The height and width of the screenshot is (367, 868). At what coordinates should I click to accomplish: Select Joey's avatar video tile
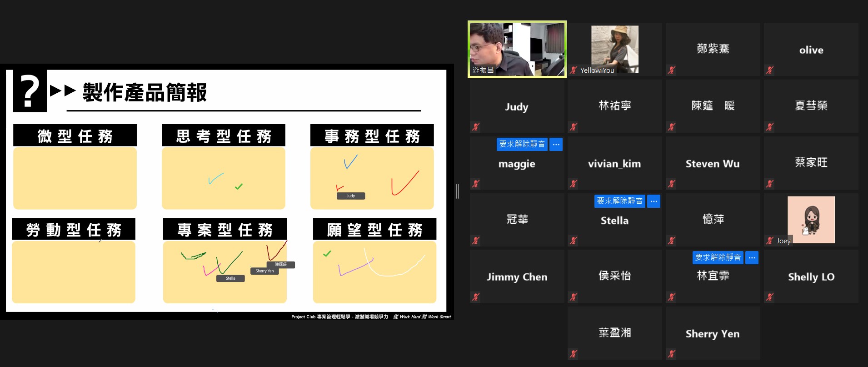click(811, 220)
